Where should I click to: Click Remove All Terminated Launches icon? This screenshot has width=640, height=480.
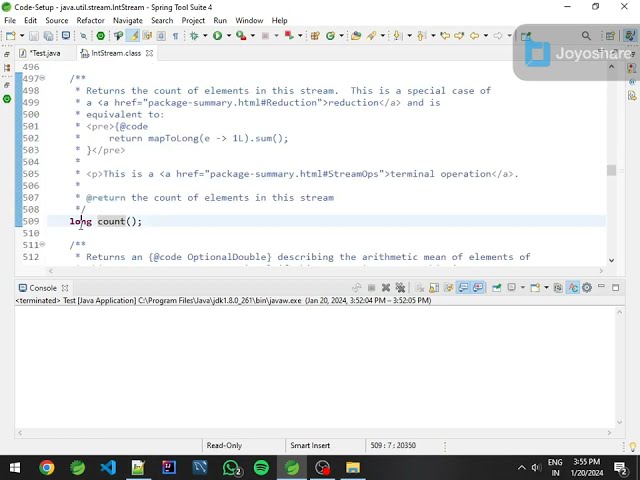pyautogui.click(x=400, y=288)
